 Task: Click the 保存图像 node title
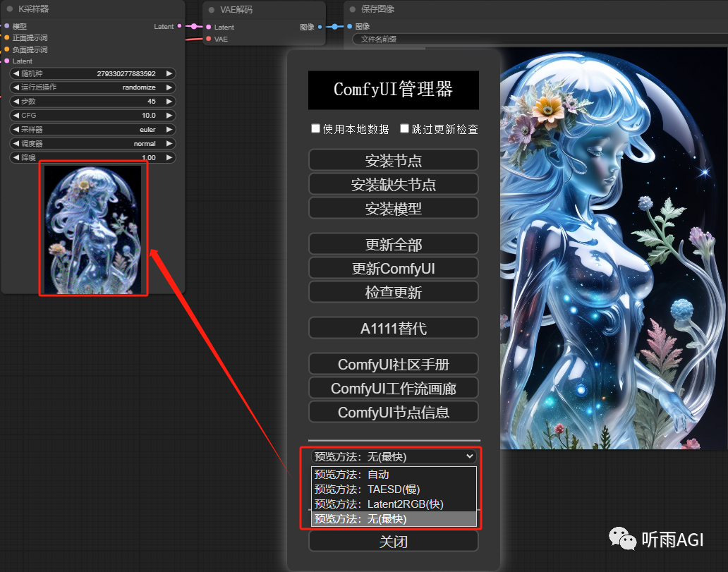[377, 9]
